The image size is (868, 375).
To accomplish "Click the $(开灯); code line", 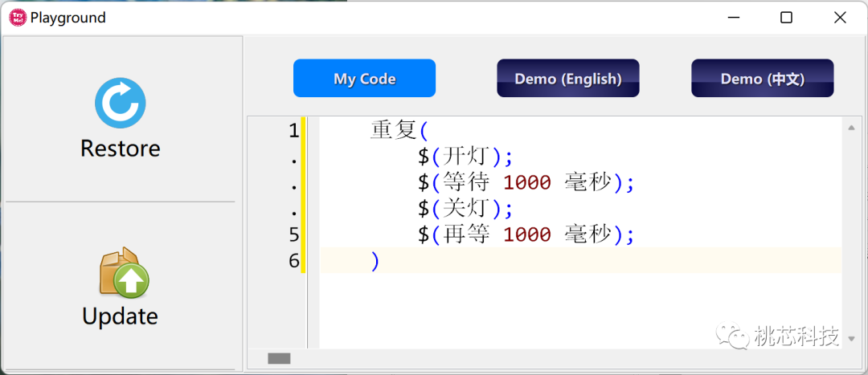I will [x=465, y=156].
